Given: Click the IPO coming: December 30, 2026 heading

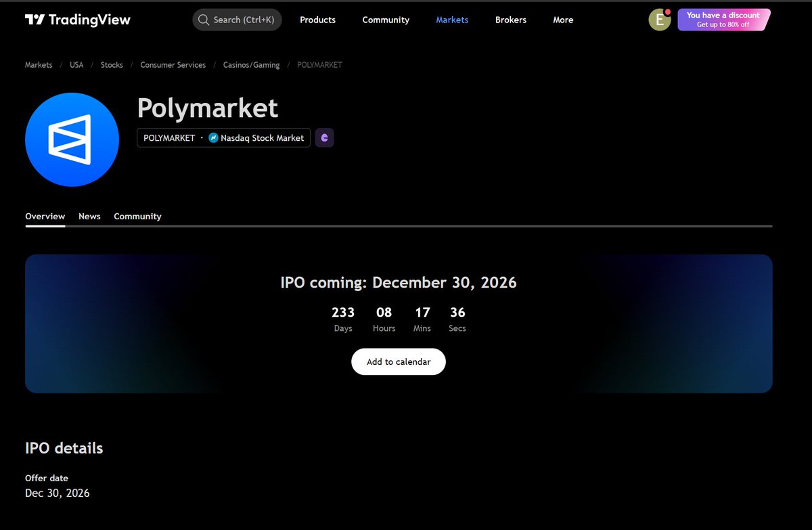Looking at the screenshot, I should [399, 282].
